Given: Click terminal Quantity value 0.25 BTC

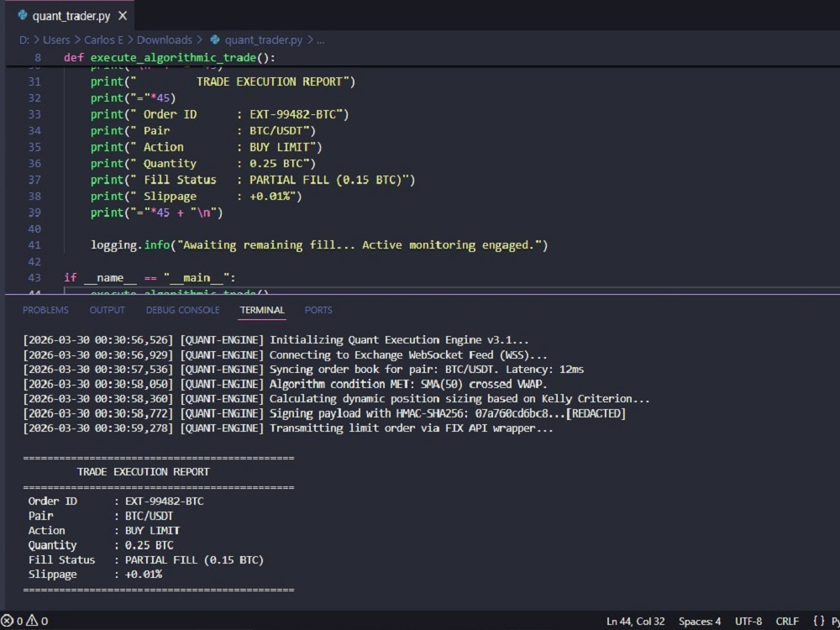Looking at the screenshot, I should [149, 545].
